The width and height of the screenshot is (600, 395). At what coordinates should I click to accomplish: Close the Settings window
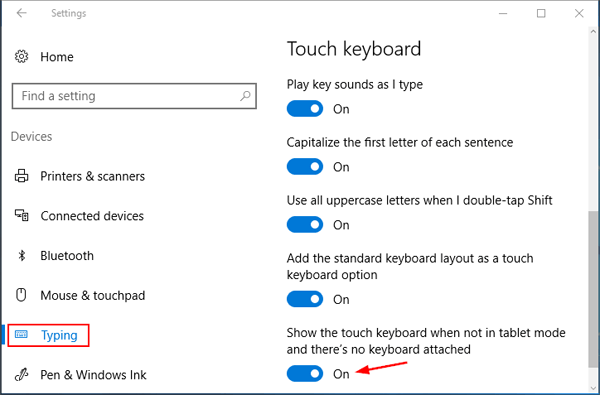[x=579, y=13]
